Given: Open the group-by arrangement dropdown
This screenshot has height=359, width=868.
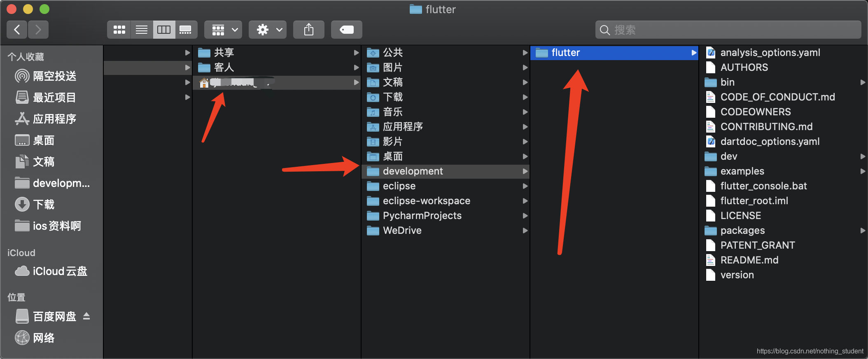Looking at the screenshot, I should (224, 30).
